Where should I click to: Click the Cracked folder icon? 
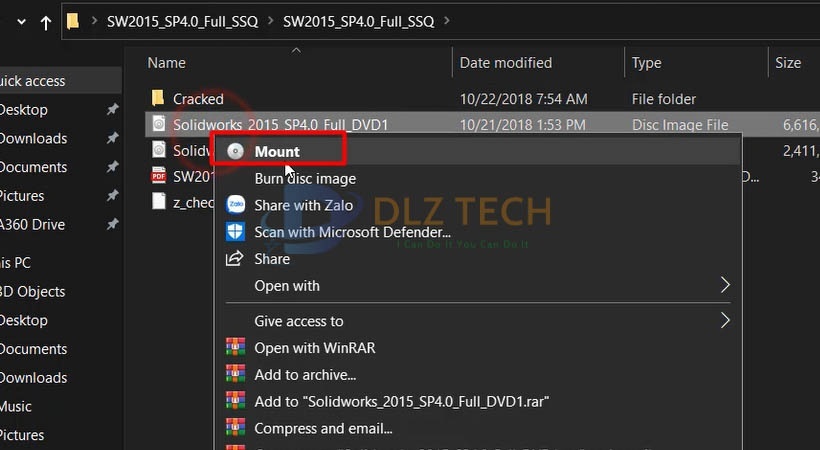158,98
